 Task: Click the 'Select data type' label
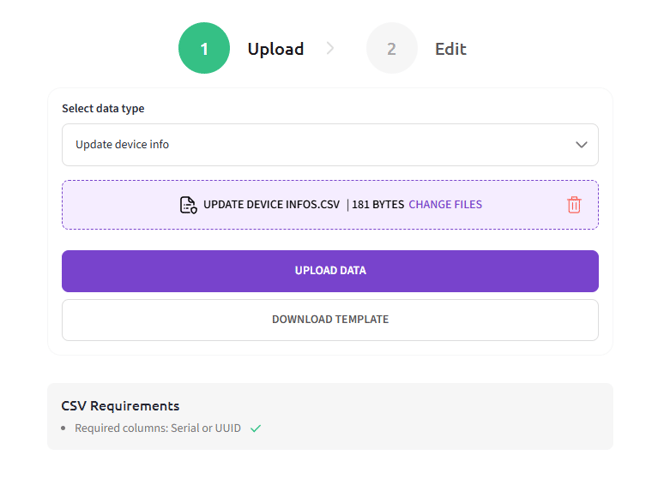103,108
